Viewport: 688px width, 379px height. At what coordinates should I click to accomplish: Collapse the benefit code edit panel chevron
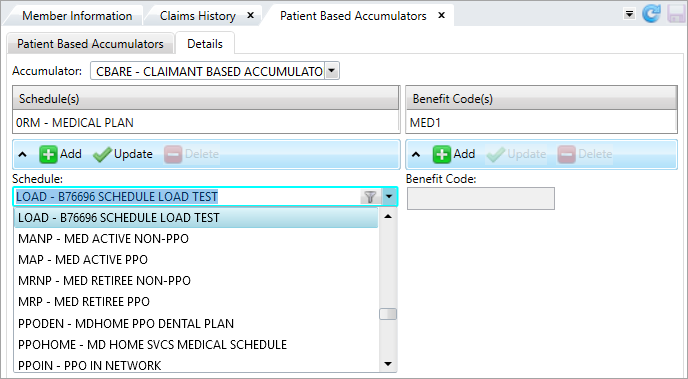[416, 154]
